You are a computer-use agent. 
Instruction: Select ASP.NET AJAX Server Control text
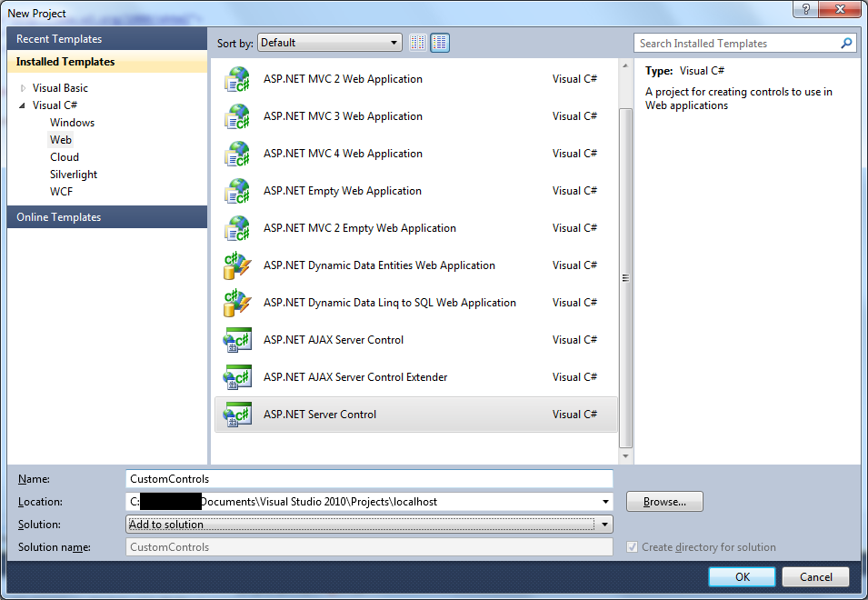(x=334, y=340)
